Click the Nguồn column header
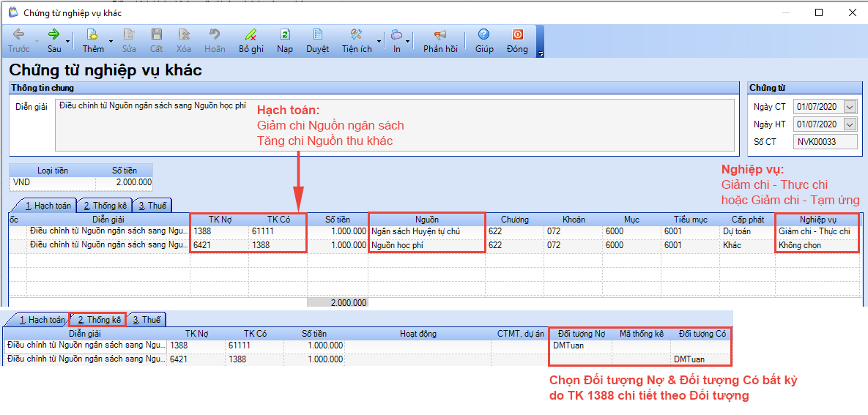The width and height of the screenshot is (868, 415). [x=427, y=220]
